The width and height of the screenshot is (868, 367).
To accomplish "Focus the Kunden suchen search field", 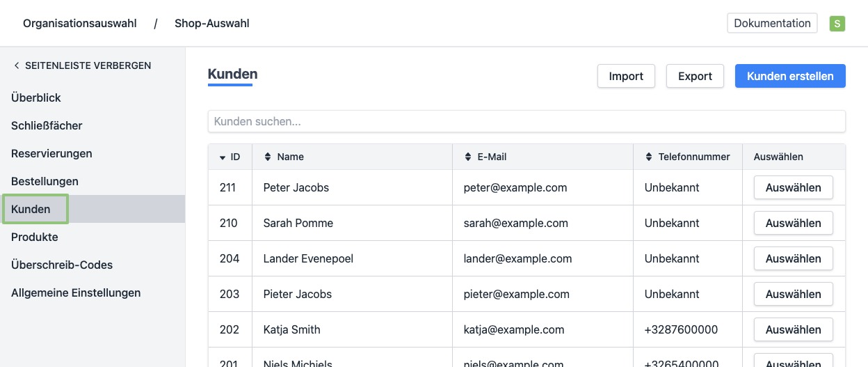I will coord(526,121).
